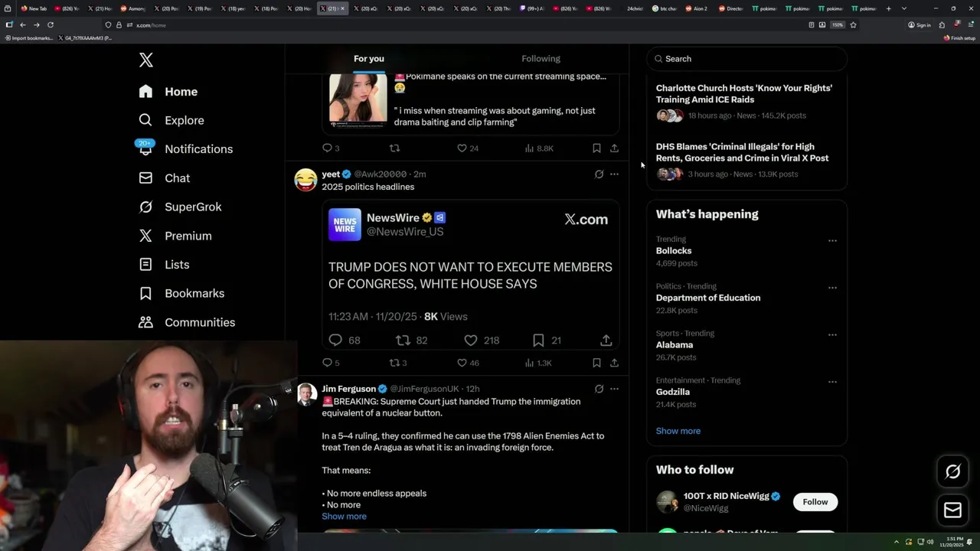Open Premium in the sidebar
This screenshot has width=980, height=551.
click(x=175, y=236)
